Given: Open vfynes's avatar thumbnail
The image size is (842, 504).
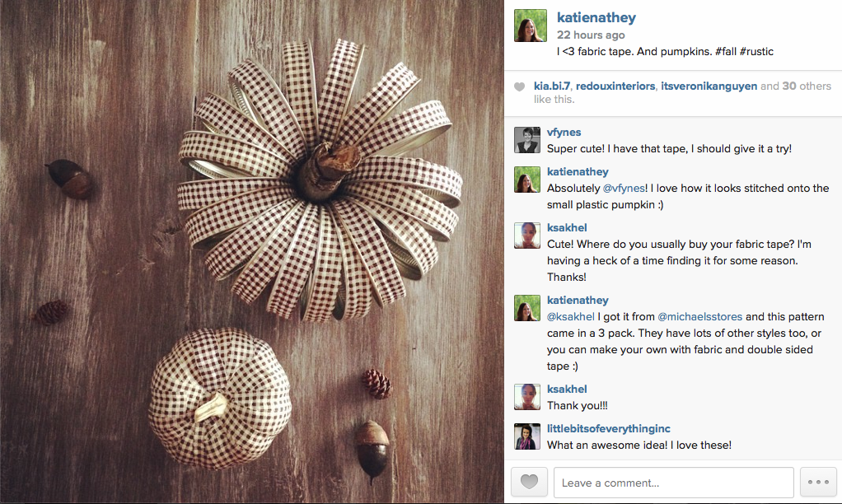Looking at the screenshot, I should pyautogui.click(x=526, y=140).
